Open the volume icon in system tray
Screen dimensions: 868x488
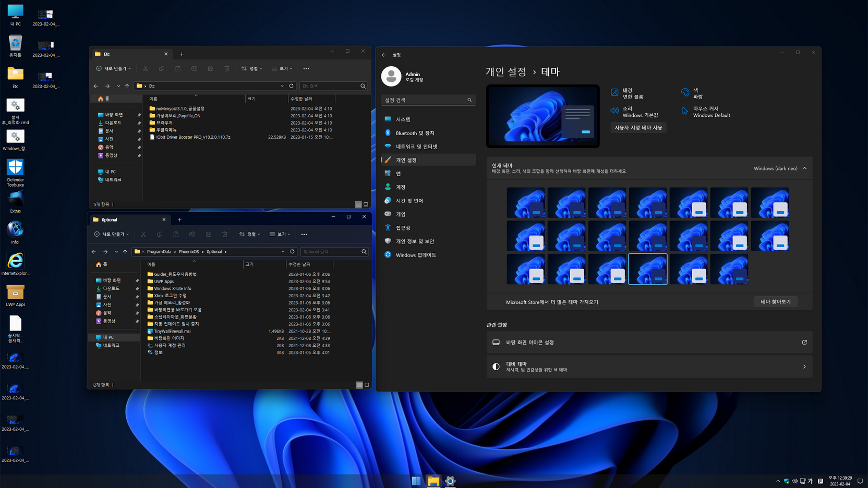point(794,481)
